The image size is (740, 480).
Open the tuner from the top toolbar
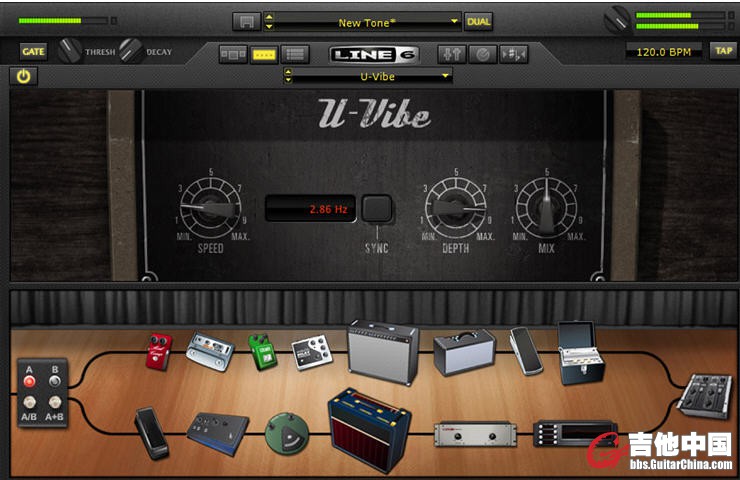[x=482, y=54]
